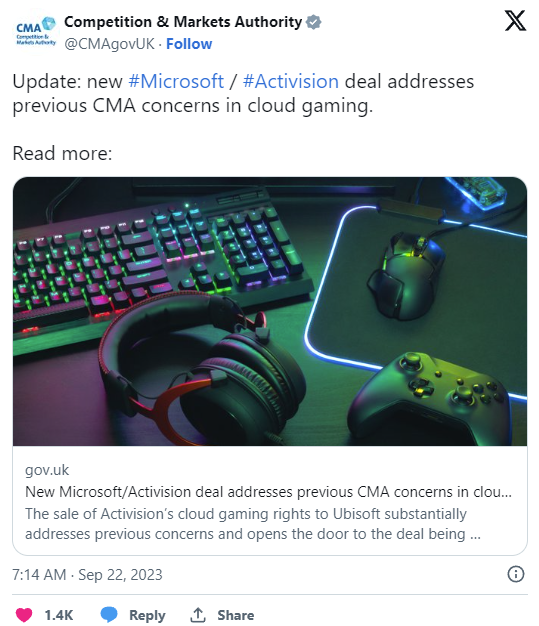This screenshot has height=626, width=539.
Task: Open the CMA profile avatar
Action: [x=36, y=31]
